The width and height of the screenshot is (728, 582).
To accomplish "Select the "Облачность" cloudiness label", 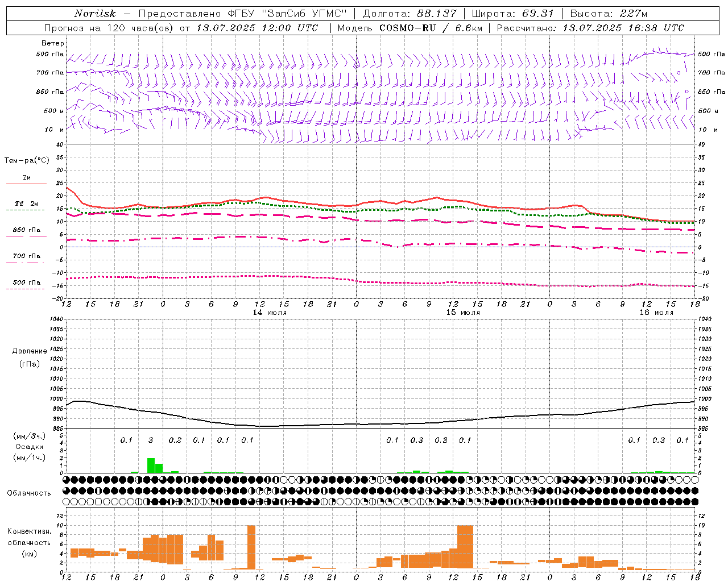I will point(29,493).
